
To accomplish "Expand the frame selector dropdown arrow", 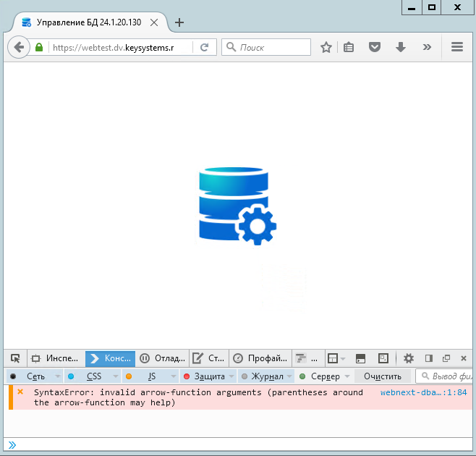I will [343, 359].
